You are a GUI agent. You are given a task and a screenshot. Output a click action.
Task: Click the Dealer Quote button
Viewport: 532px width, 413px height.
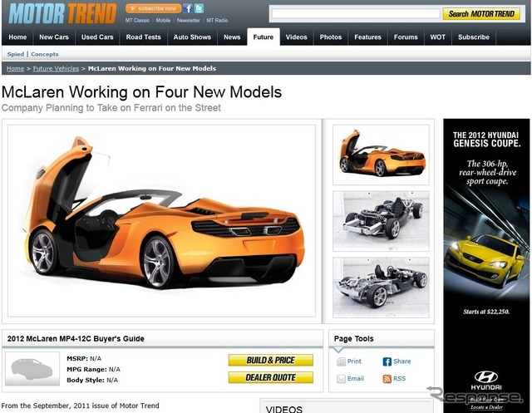pos(270,377)
